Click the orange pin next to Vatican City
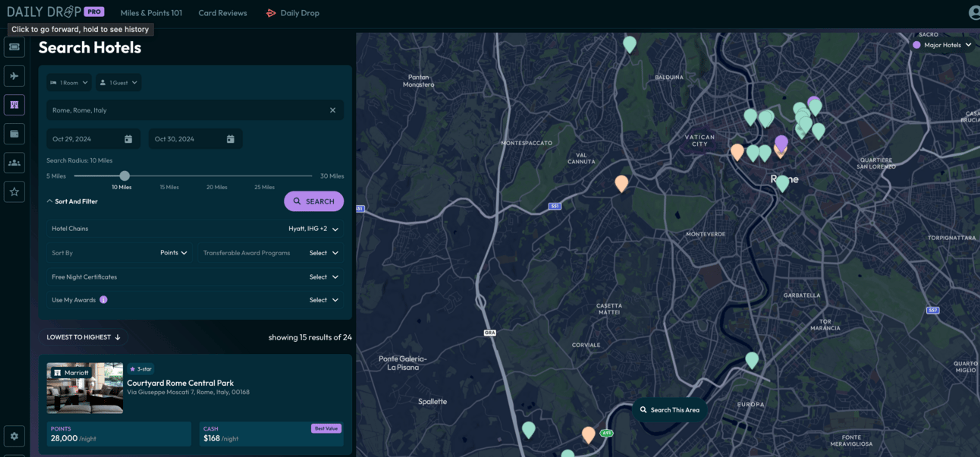 pyautogui.click(x=737, y=152)
